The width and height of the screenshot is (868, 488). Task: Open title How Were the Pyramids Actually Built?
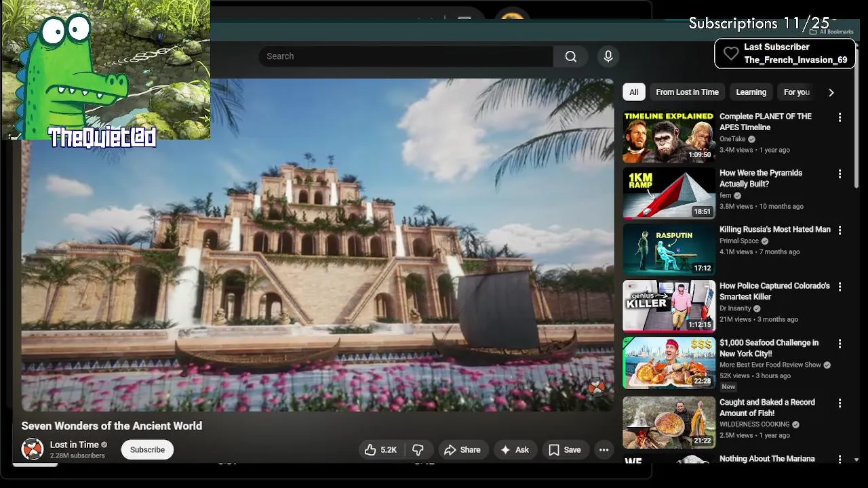click(761, 178)
